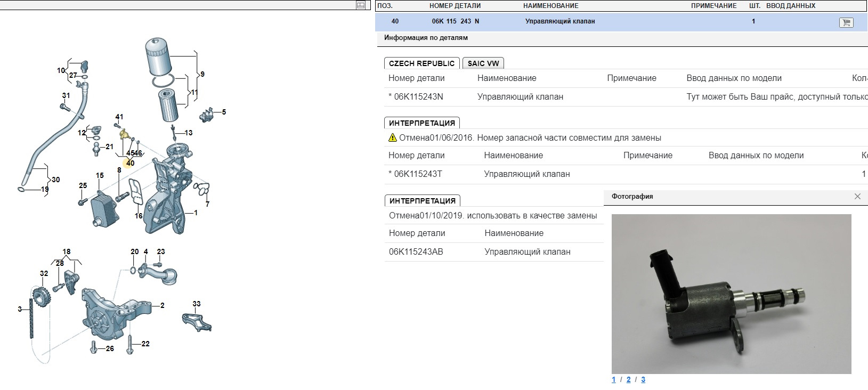Click diagram callout number 23
The width and height of the screenshot is (868, 390).
(161, 251)
